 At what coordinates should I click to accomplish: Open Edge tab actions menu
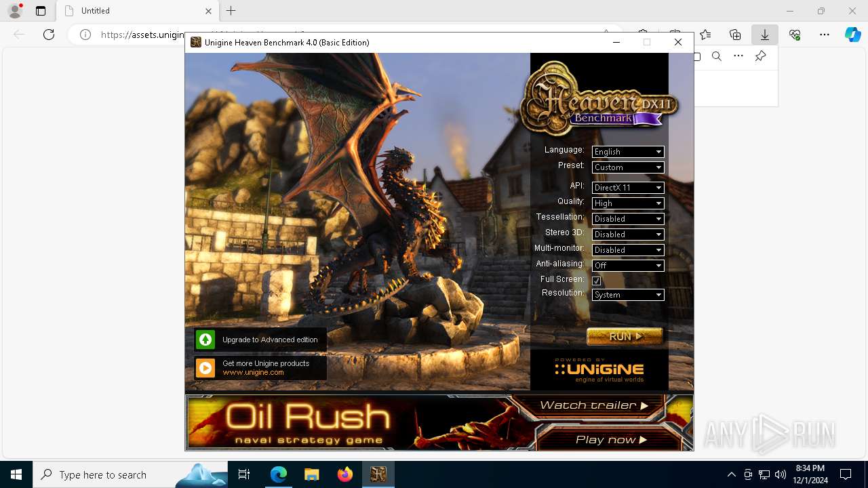[x=41, y=11]
